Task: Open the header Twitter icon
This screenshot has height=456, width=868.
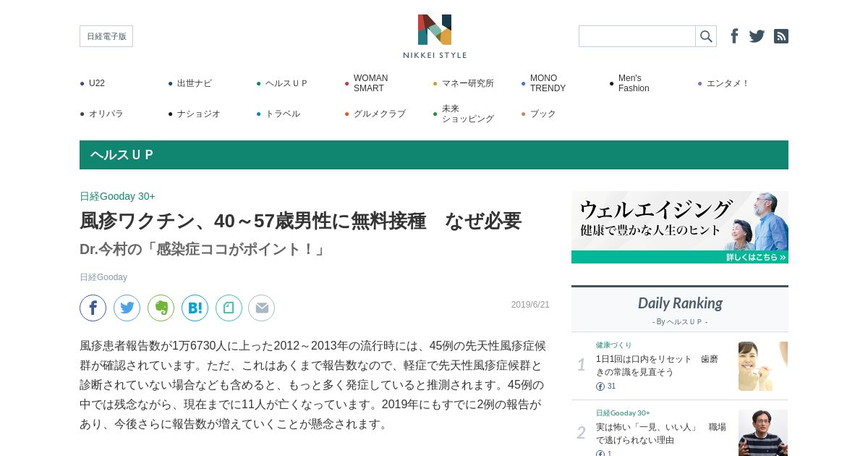Action: [x=757, y=36]
